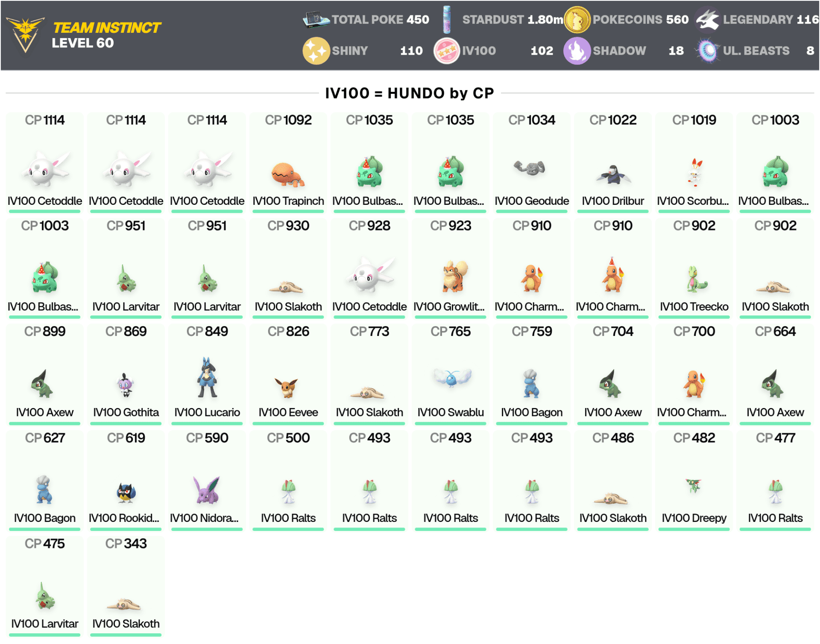Click the 'IV100 = HUNDO by CP' heading
The height and width of the screenshot is (644, 820).
[410, 93]
